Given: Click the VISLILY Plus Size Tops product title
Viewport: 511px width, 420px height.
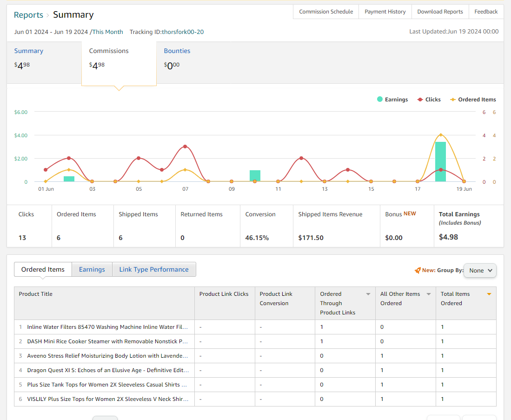Looking at the screenshot, I should point(107,399).
